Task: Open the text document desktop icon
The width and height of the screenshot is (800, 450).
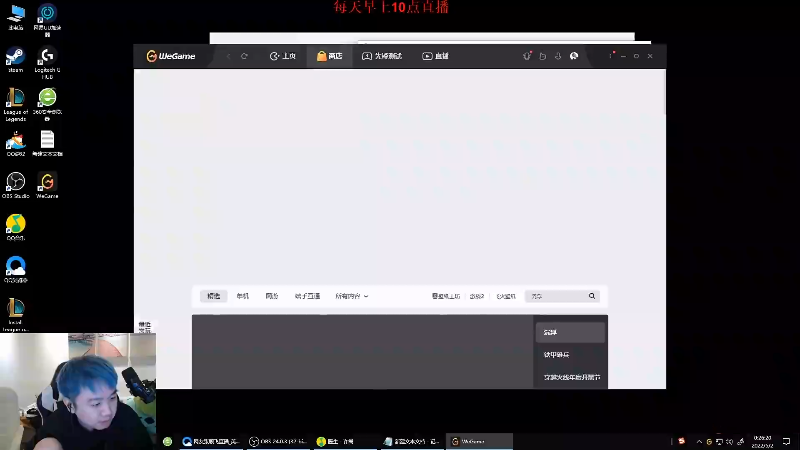Action: point(47,144)
